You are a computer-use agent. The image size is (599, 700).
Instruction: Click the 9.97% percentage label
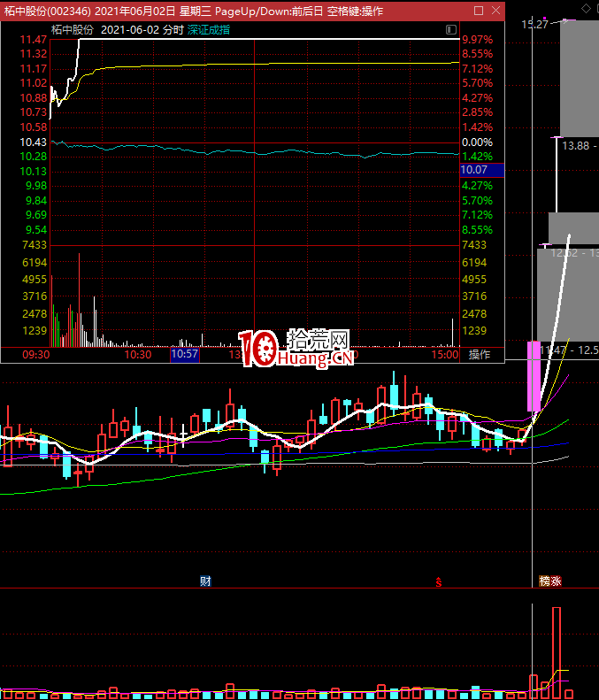point(478,40)
